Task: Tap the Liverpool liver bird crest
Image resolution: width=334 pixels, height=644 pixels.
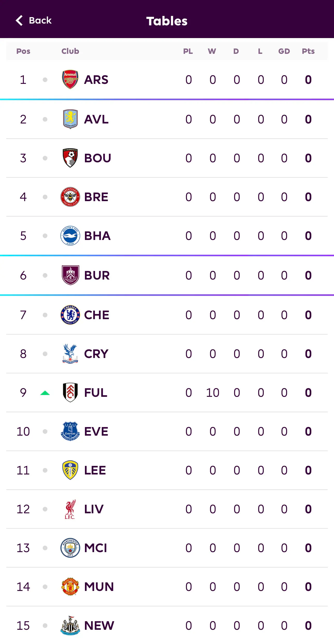Action: click(70, 509)
